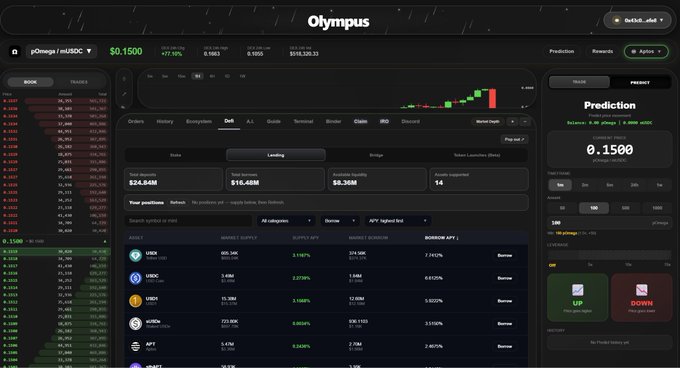Screen dimensions: 680x368
Task: Open the Borrow filter dropdown
Action: (x=340, y=221)
